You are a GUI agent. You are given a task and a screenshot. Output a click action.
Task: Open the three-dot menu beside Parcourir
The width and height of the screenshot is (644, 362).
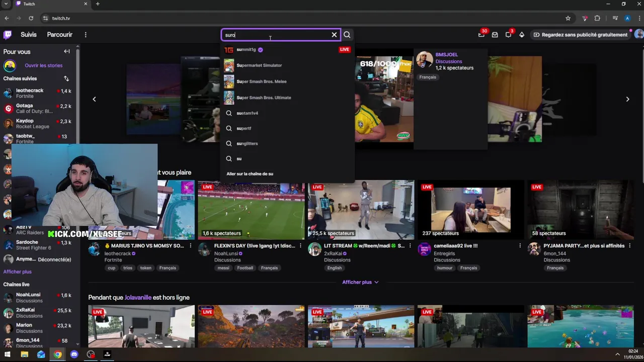pos(86,35)
